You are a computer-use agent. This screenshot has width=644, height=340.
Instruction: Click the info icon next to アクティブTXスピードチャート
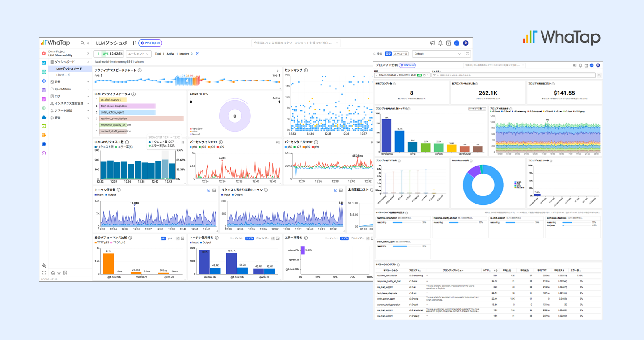pyautogui.click(x=140, y=70)
